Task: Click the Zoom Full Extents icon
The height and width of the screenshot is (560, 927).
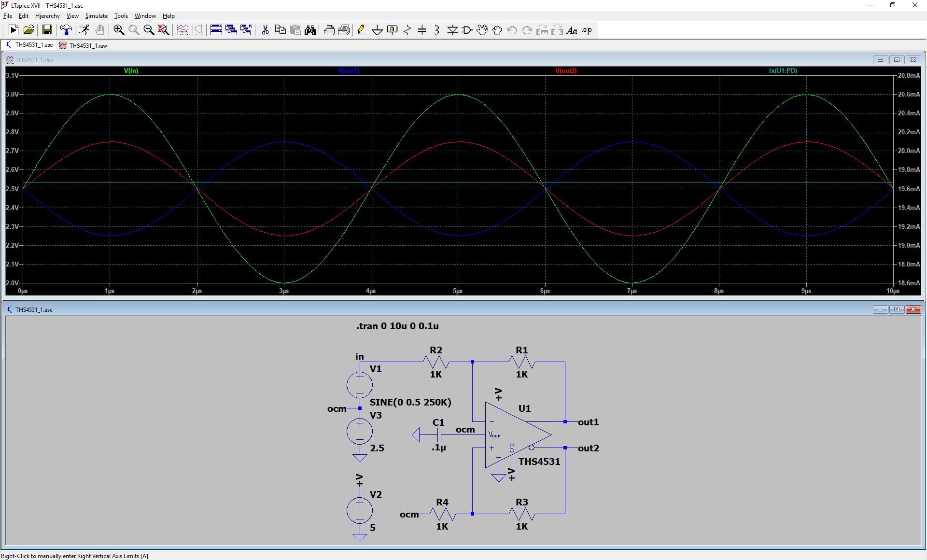Action: 164,30
